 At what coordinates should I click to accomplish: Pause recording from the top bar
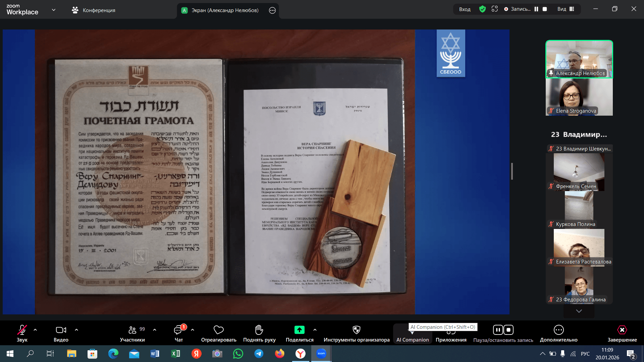(x=536, y=9)
